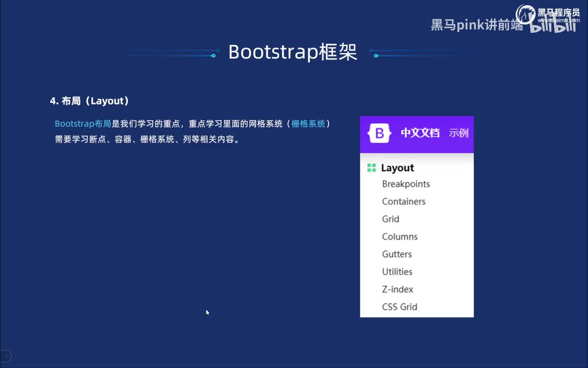This screenshot has height=368, width=588.
Task: Select the Layout section heading
Action: click(x=398, y=168)
